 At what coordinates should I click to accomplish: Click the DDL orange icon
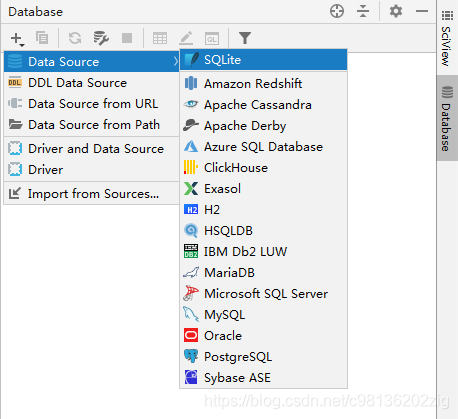pyautogui.click(x=15, y=82)
